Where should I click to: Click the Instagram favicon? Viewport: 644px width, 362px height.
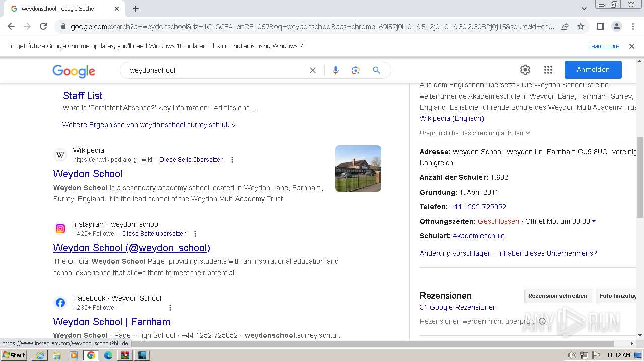60,229
